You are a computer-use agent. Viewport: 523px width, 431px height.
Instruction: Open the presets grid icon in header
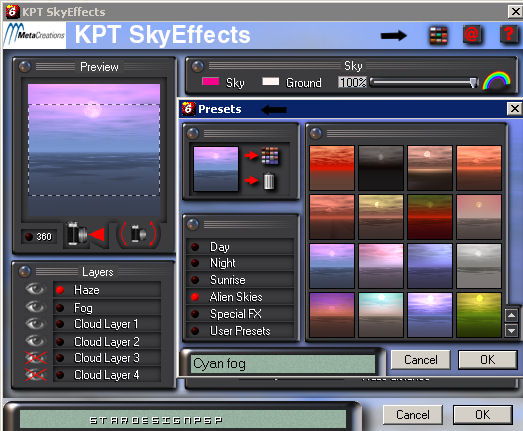coord(438,36)
